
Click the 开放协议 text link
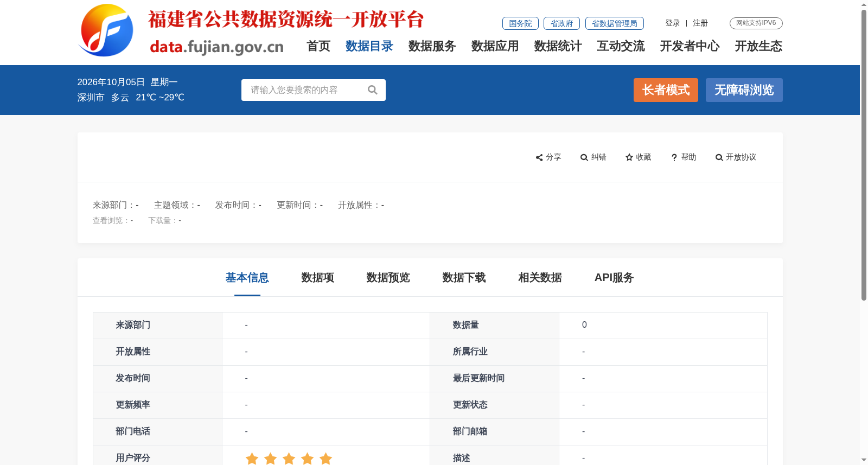[741, 157]
